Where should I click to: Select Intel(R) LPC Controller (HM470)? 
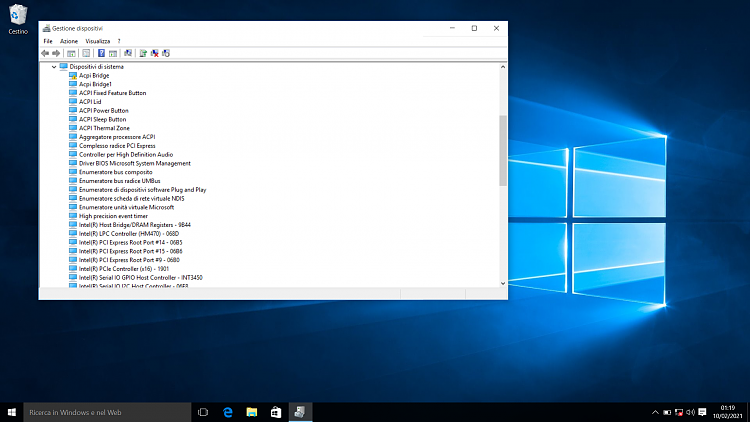click(x=129, y=233)
